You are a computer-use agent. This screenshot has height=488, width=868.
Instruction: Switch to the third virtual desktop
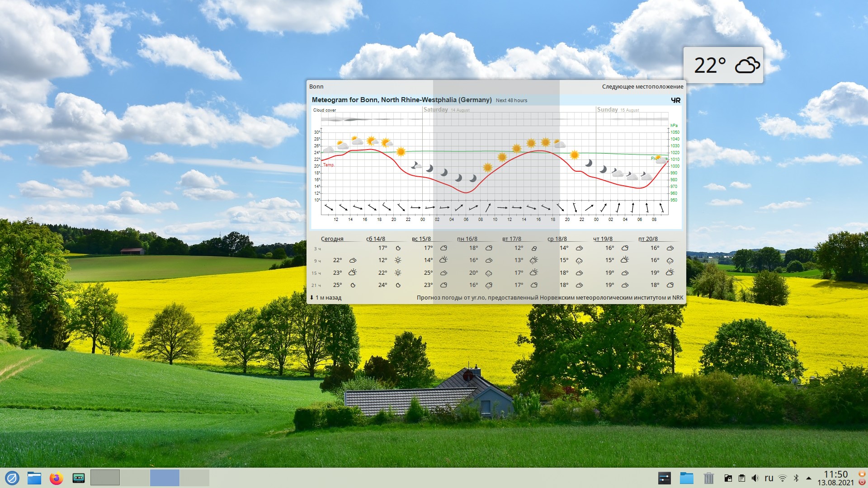click(x=165, y=478)
